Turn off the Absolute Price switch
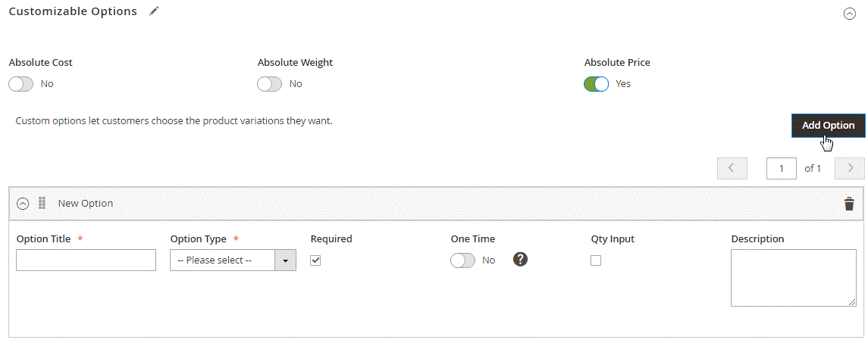Screen dimensions: 868x343 point(597,84)
